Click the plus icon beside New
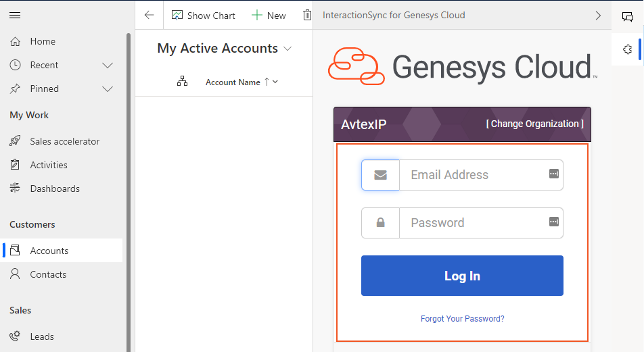 point(256,15)
